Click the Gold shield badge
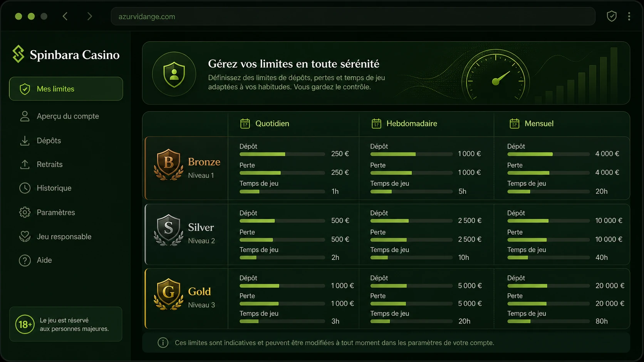 168,294
